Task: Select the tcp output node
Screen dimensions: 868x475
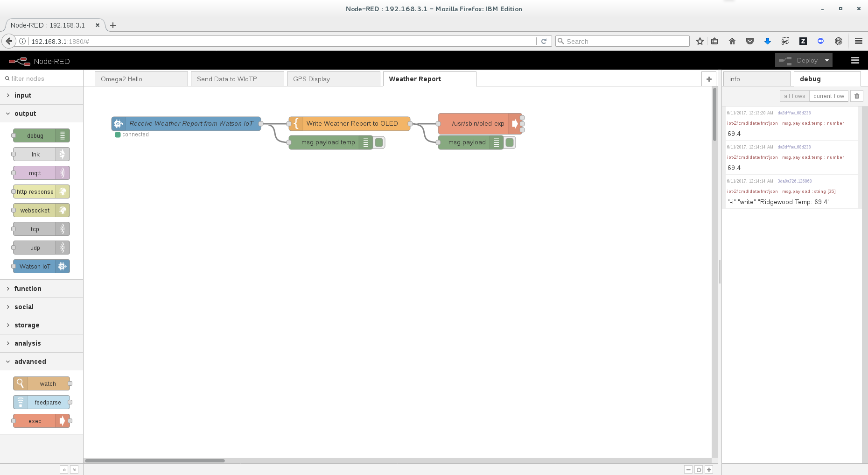Action: pos(42,229)
